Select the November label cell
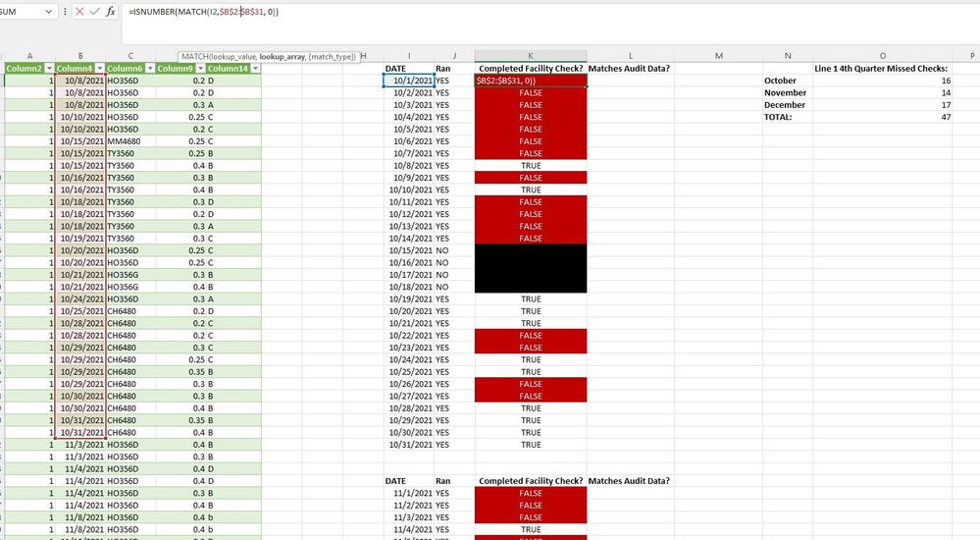 pos(788,92)
